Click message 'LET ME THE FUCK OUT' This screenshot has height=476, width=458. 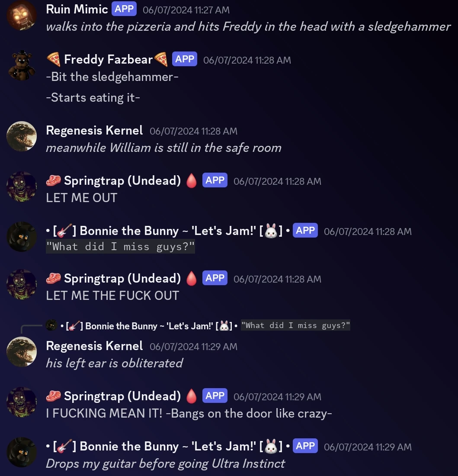click(112, 296)
